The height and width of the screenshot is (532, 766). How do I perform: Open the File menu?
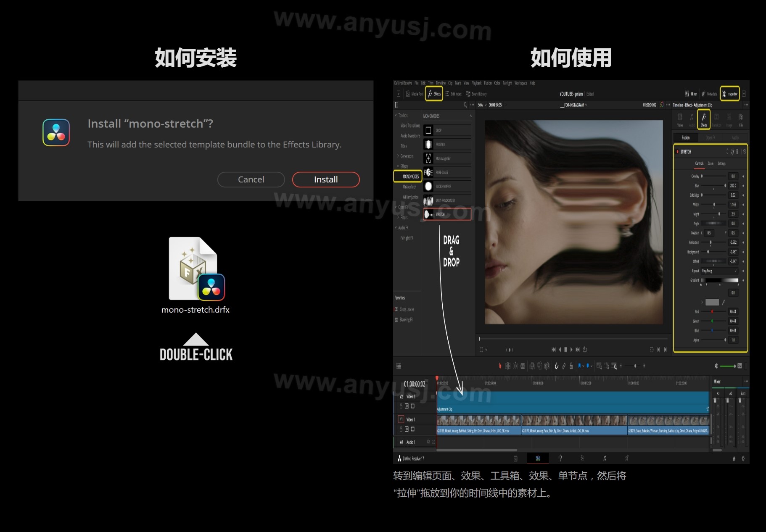click(417, 83)
